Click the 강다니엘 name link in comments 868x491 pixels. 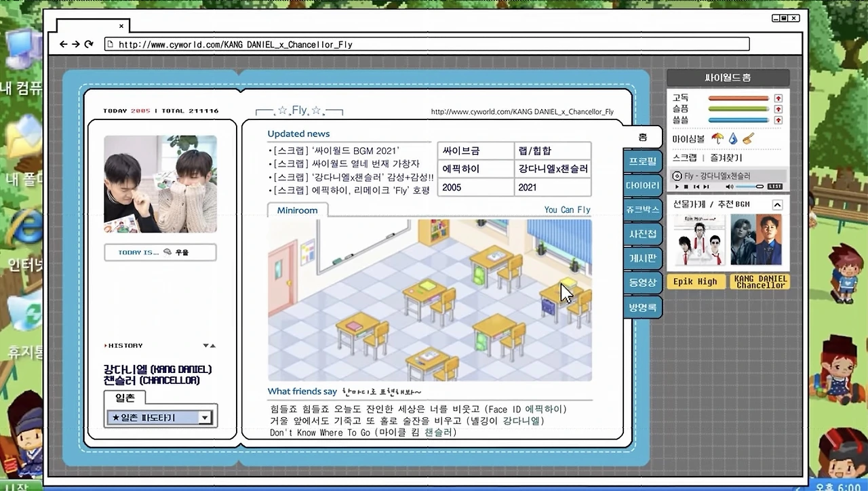point(521,421)
